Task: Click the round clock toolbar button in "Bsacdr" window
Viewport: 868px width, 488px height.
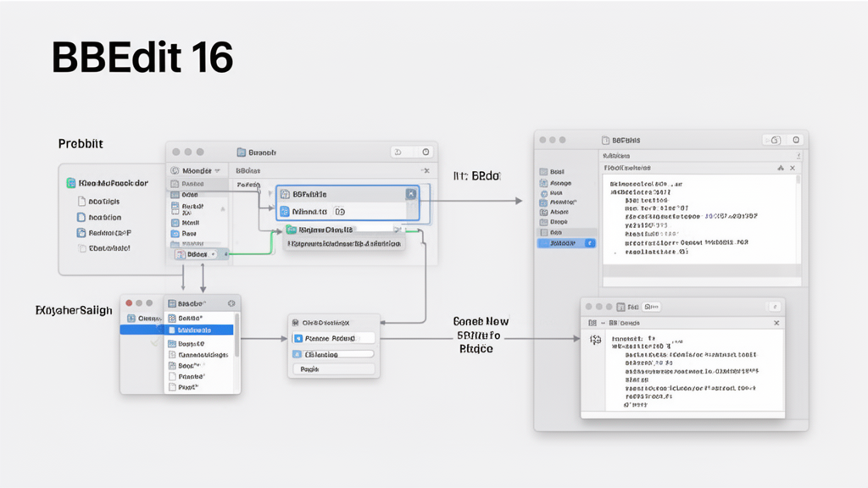Action: coord(426,152)
